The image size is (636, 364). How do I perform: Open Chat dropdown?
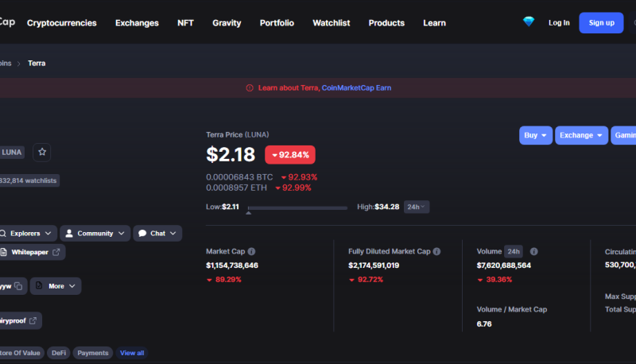157,234
